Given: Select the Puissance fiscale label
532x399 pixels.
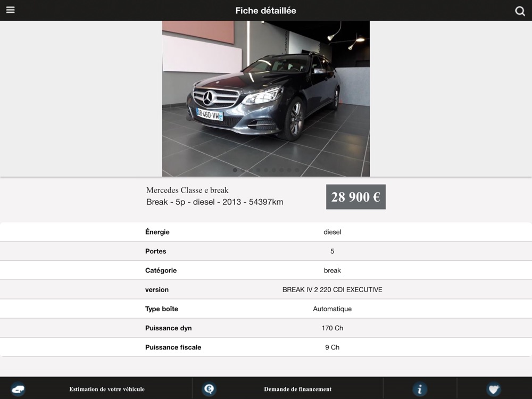Looking at the screenshot, I should (x=173, y=347).
